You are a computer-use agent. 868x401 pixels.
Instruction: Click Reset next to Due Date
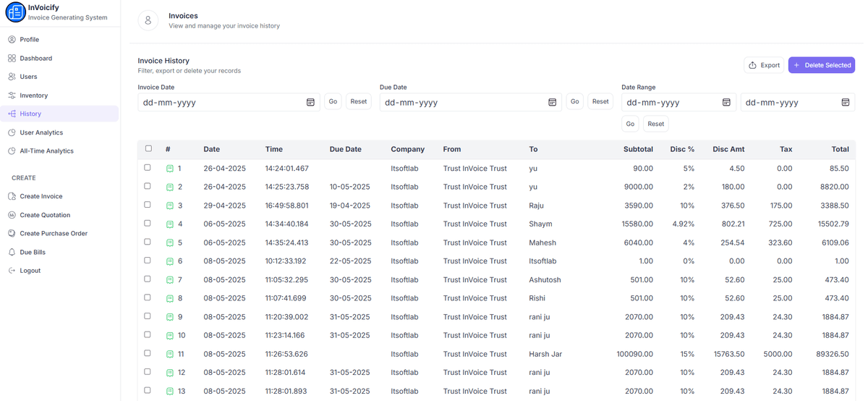[x=600, y=101]
